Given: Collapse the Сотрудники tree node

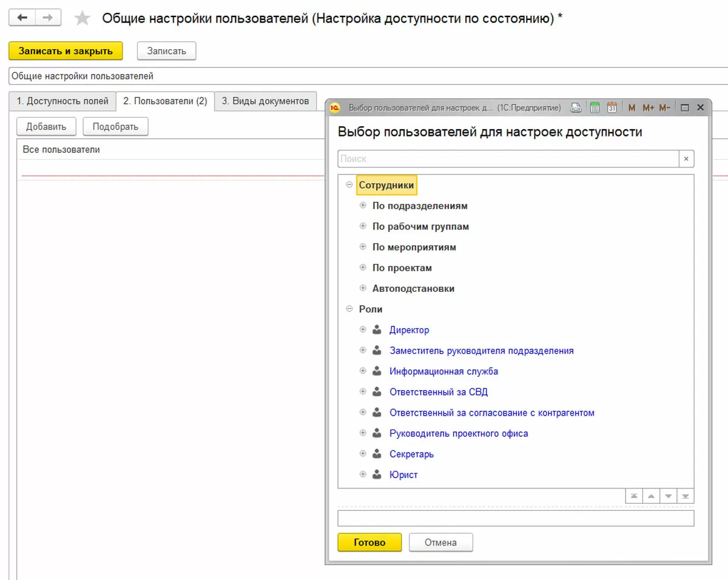Looking at the screenshot, I should coord(349,185).
